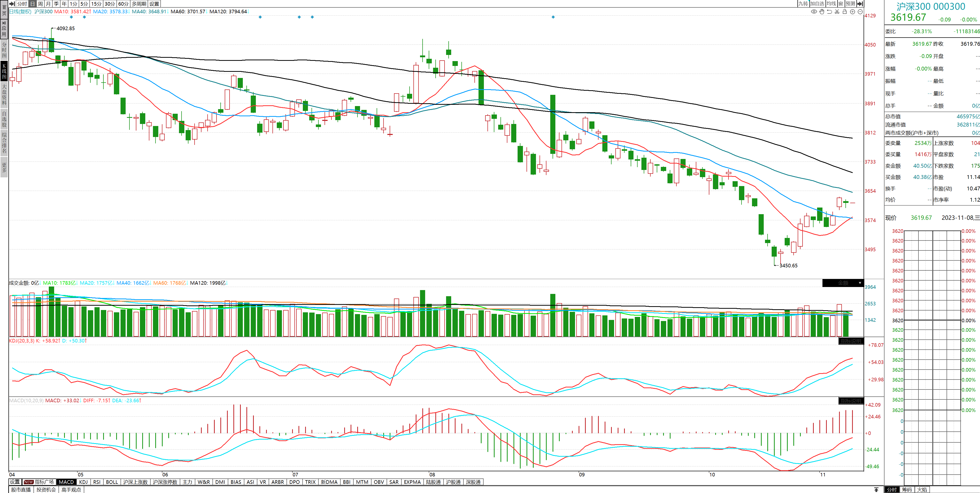Image resolution: width=980 pixels, height=493 pixels.
Task: Open the 更多 section in left sidebar
Action: click(x=4, y=167)
